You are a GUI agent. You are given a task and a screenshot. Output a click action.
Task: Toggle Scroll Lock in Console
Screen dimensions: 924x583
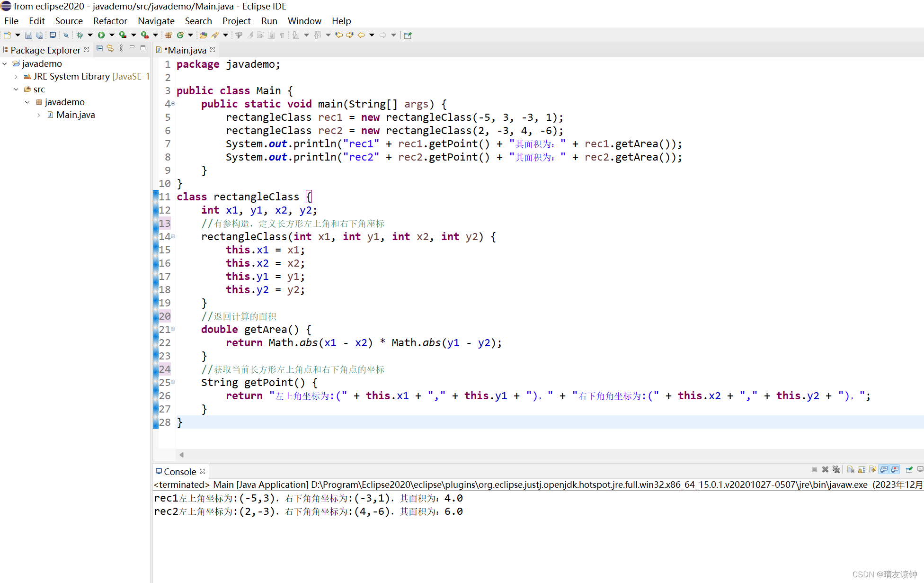coord(862,469)
